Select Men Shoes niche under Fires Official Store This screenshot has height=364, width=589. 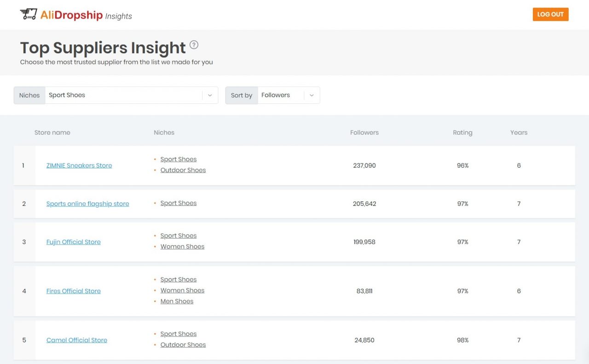(177, 301)
